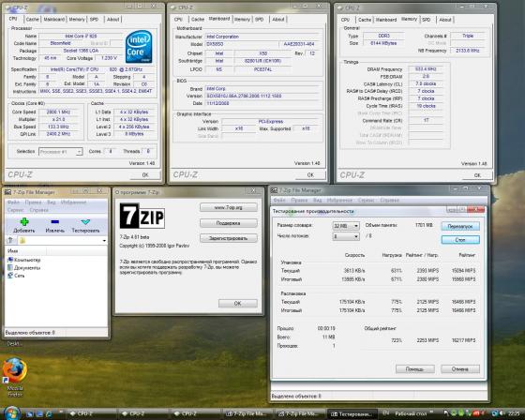
Task: Click the Отмена button in the benchmark
Action: tap(460, 369)
